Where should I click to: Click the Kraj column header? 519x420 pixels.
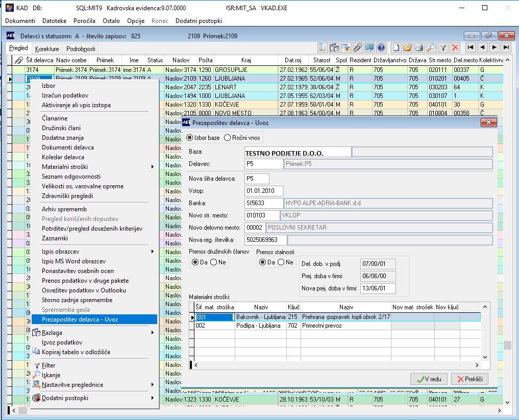coord(245,60)
